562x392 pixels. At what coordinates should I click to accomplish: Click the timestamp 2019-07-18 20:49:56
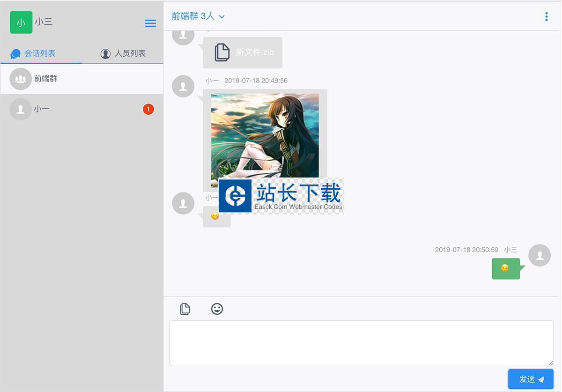[x=256, y=81]
